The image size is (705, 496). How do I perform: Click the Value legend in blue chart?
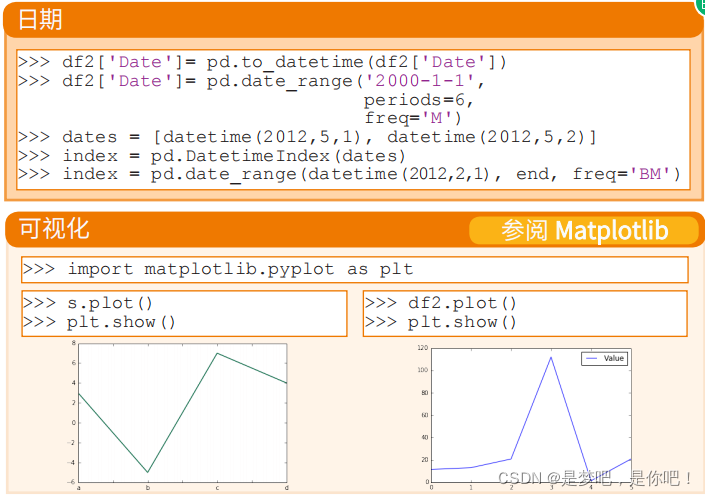(604, 358)
